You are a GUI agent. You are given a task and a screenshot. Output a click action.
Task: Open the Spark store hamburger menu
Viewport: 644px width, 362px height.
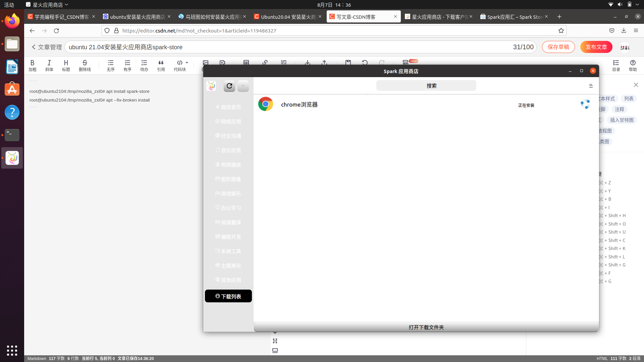591,86
